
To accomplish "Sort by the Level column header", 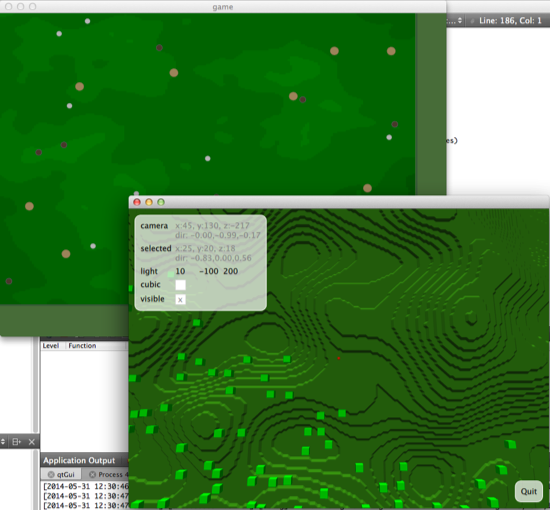I will coord(51,346).
